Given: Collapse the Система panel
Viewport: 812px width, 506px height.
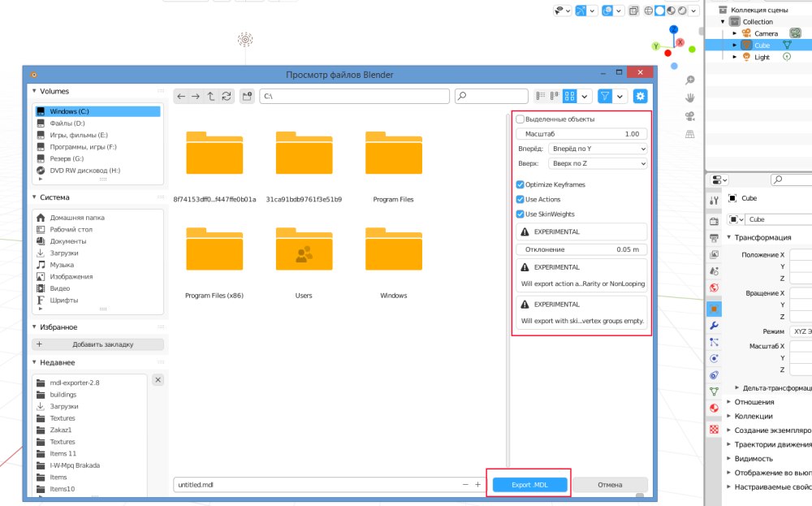Looking at the screenshot, I should 34,197.
